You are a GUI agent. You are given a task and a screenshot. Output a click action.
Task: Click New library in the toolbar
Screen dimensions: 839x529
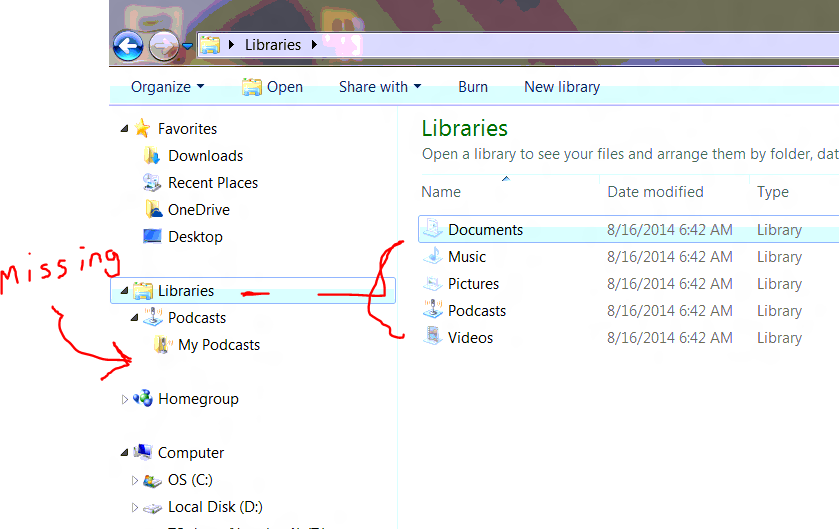pos(562,87)
